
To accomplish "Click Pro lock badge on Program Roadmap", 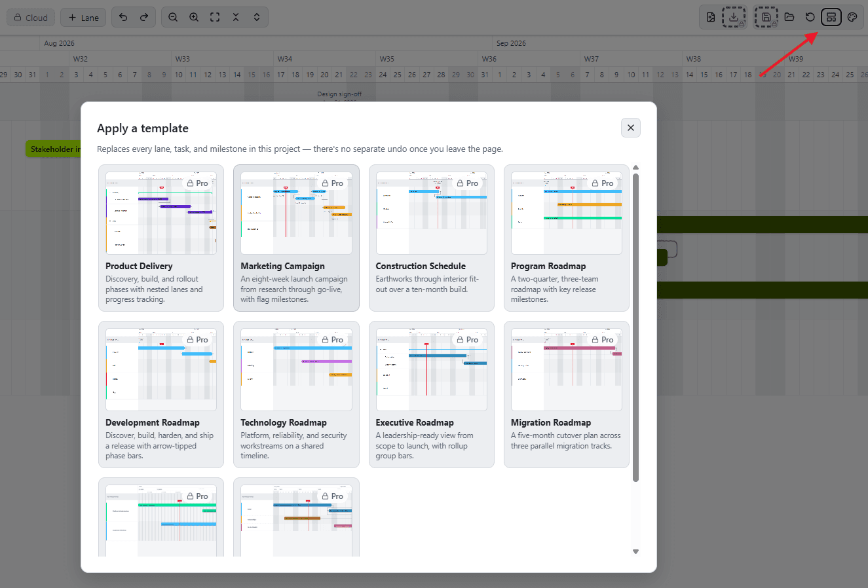I will pyautogui.click(x=603, y=183).
